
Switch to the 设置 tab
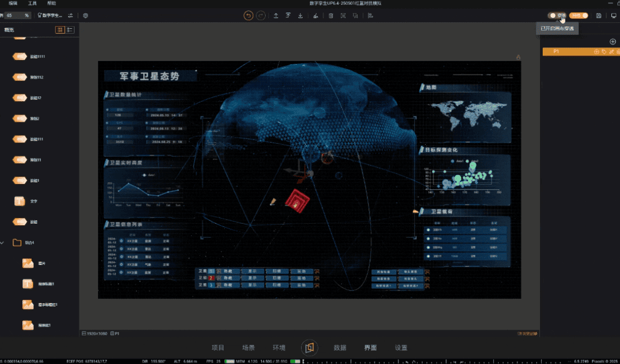point(401,348)
